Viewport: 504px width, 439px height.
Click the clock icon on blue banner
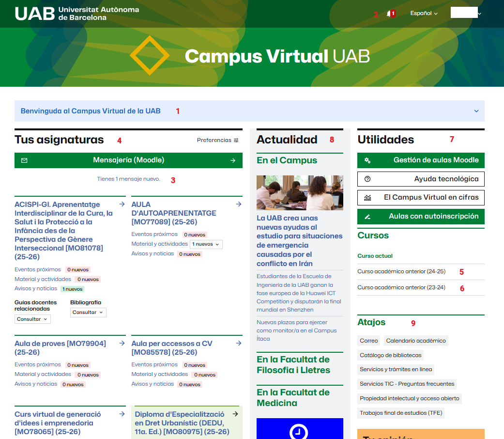(x=299, y=432)
